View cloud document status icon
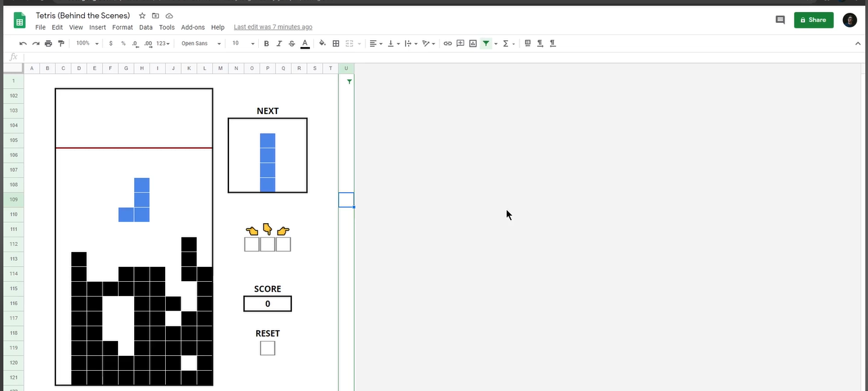 pos(169,16)
